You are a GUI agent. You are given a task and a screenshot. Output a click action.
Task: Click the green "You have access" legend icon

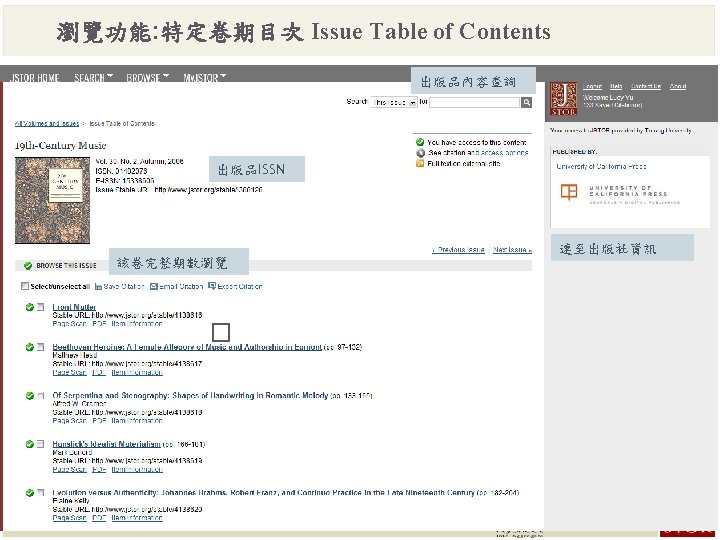(420, 142)
